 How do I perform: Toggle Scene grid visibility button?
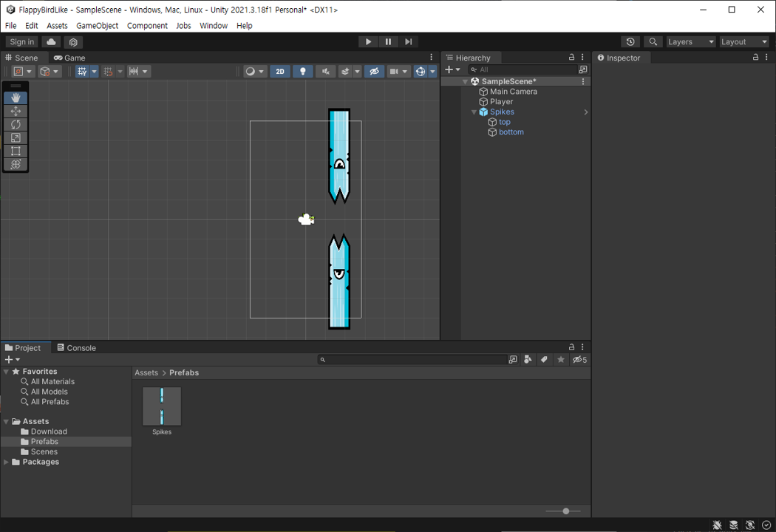pos(82,71)
